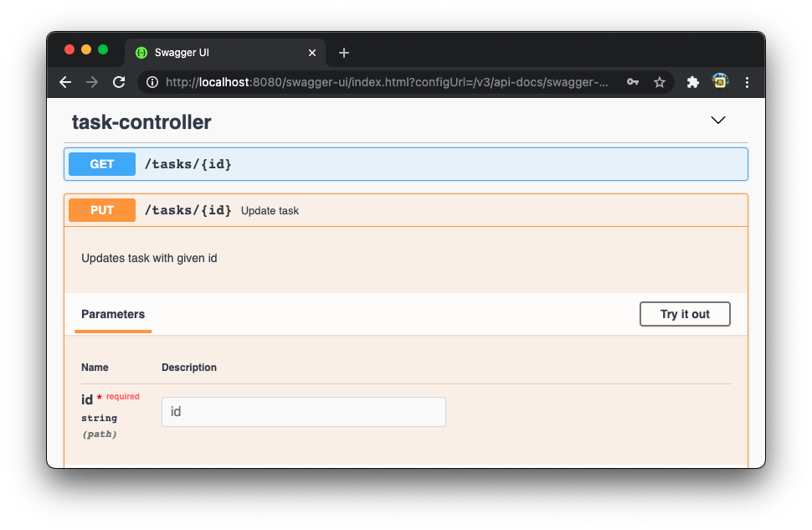The width and height of the screenshot is (812, 530).
Task: Click the id parameter input field
Action: click(304, 412)
